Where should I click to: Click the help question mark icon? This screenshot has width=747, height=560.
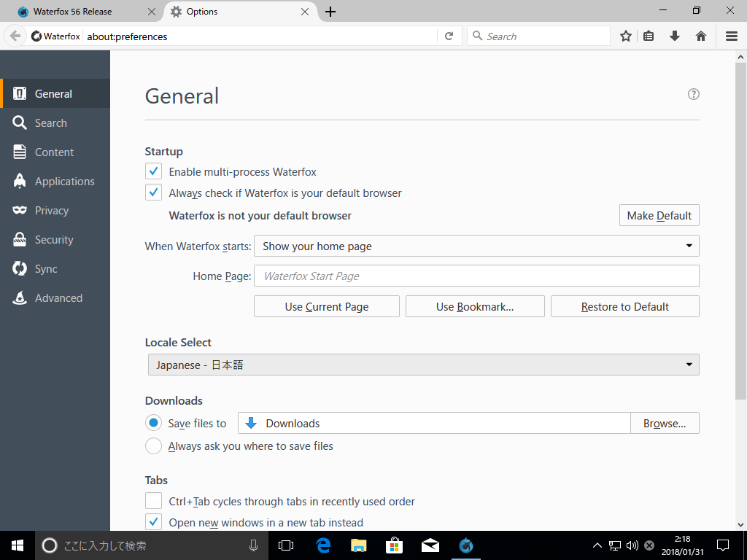pos(694,94)
